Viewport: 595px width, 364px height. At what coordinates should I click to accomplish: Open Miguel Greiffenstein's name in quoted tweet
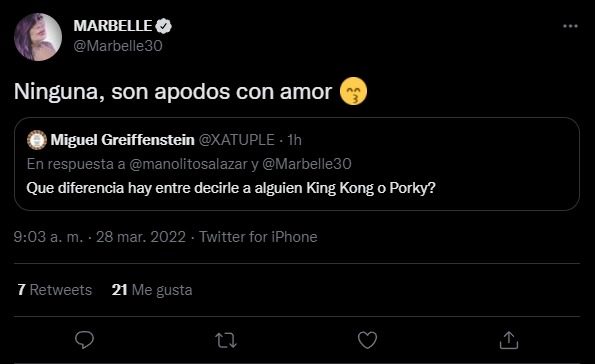click(123, 140)
